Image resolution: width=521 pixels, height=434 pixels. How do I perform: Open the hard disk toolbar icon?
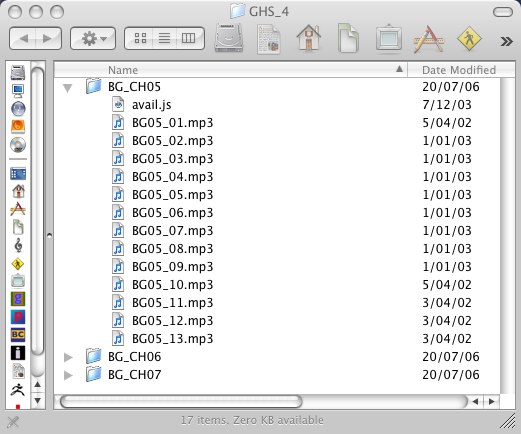229,38
